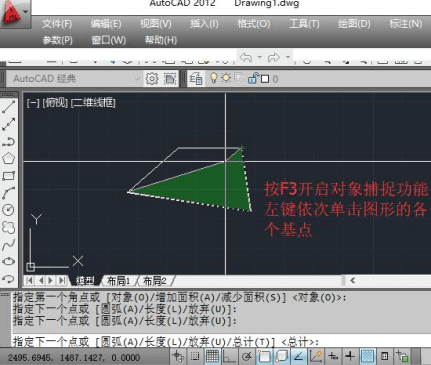Select the Rectangle tool
Image resolution: width=431 pixels, height=365 pixels.
tap(9, 176)
